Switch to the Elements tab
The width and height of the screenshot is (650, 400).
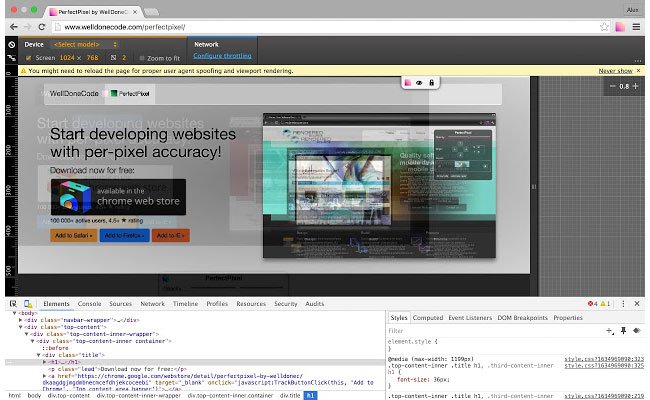56,304
